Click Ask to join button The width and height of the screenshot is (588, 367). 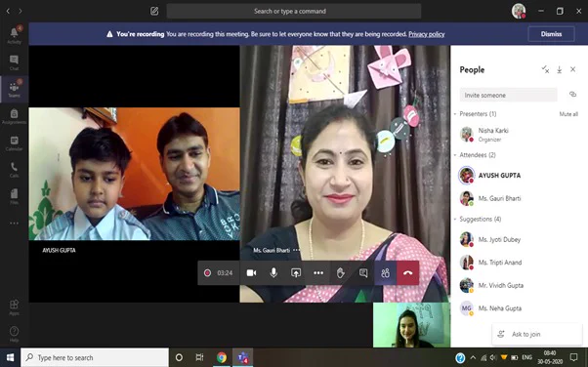537,334
